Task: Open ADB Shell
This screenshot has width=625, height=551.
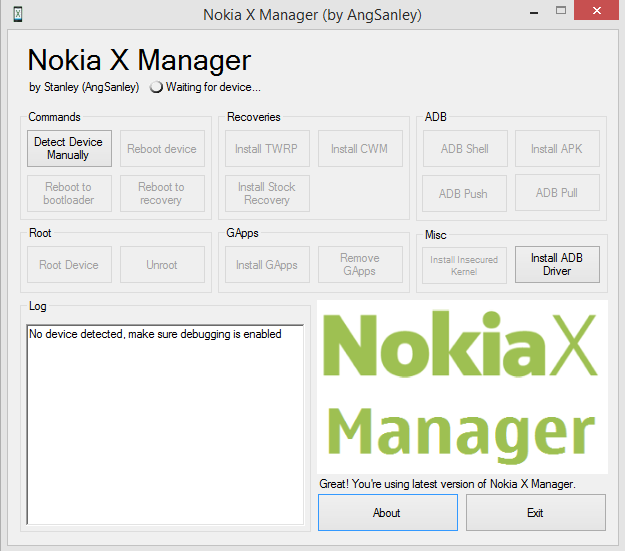Action: (x=464, y=149)
